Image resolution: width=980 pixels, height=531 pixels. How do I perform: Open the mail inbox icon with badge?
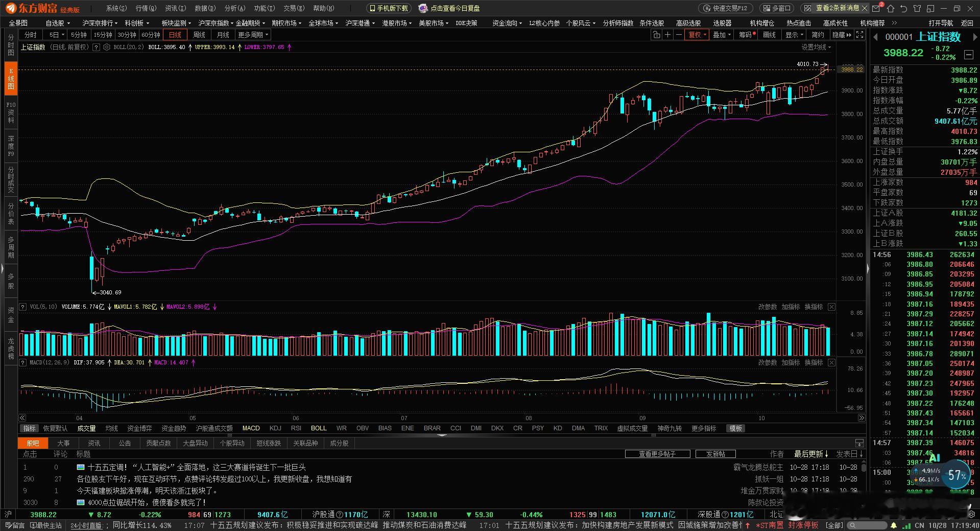click(877, 8)
